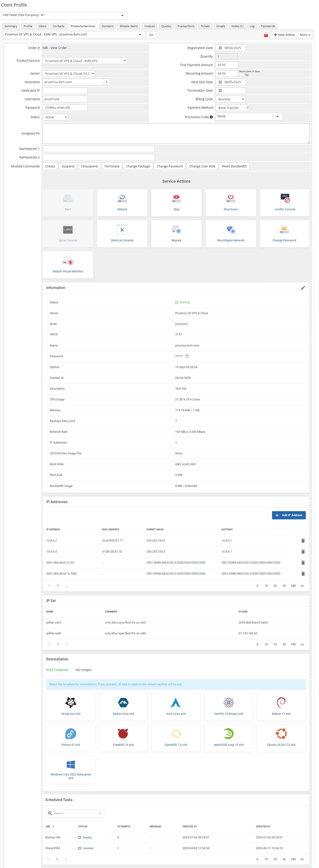Image resolution: width=319 pixels, height=868 pixels.
Task: Copy the password using the clipboard icon
Action: point(187,356)
